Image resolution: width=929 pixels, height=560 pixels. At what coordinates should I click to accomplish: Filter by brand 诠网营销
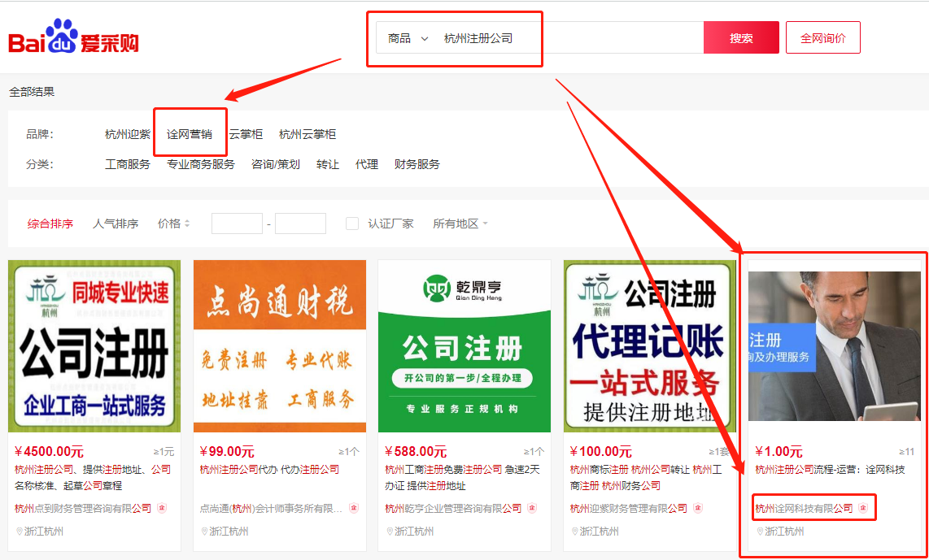pyautogui.click(x=190, y=134)
